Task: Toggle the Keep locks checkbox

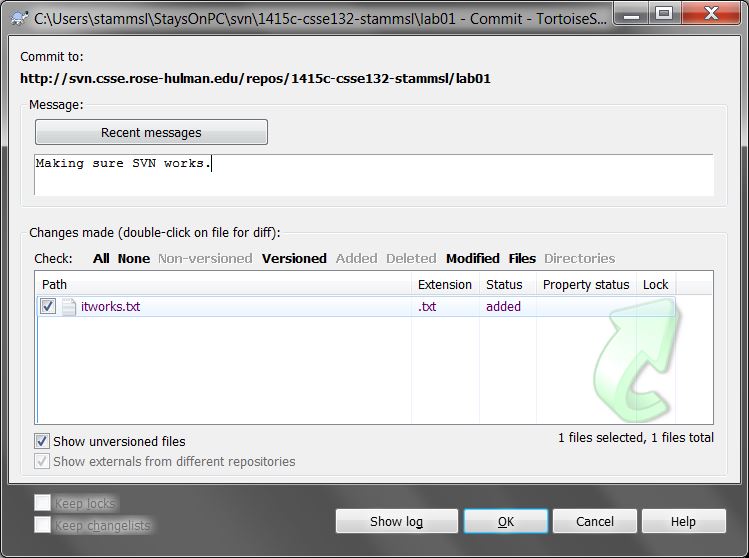Action: coord(43,503)
